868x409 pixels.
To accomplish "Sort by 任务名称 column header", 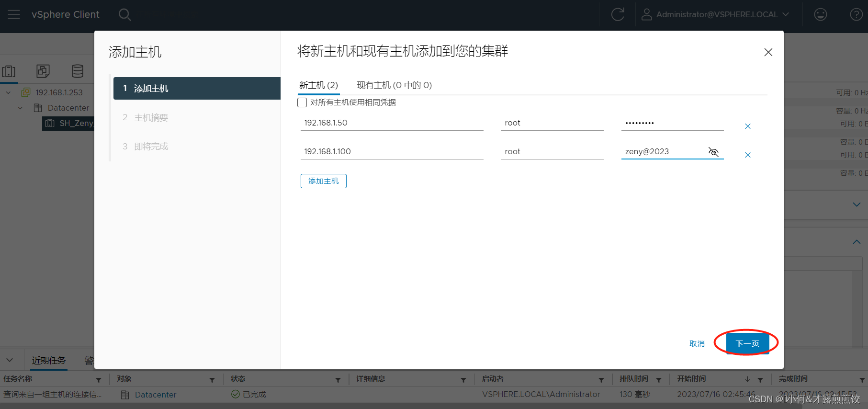I will (x=18, y=379).
